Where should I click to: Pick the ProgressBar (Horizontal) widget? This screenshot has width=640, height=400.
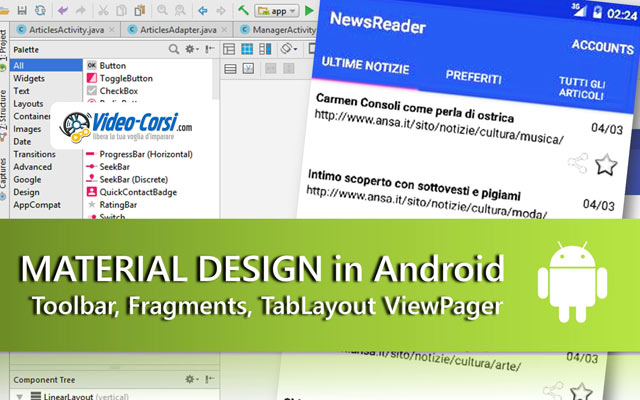coord(148,154)
